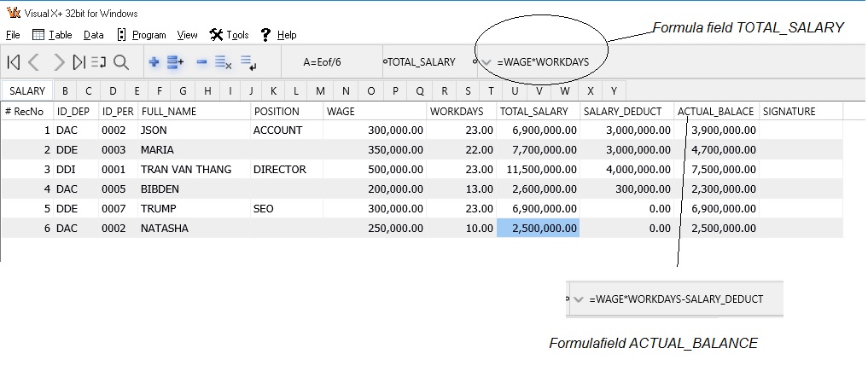
Task: Go to the first record
Action: 14,62
